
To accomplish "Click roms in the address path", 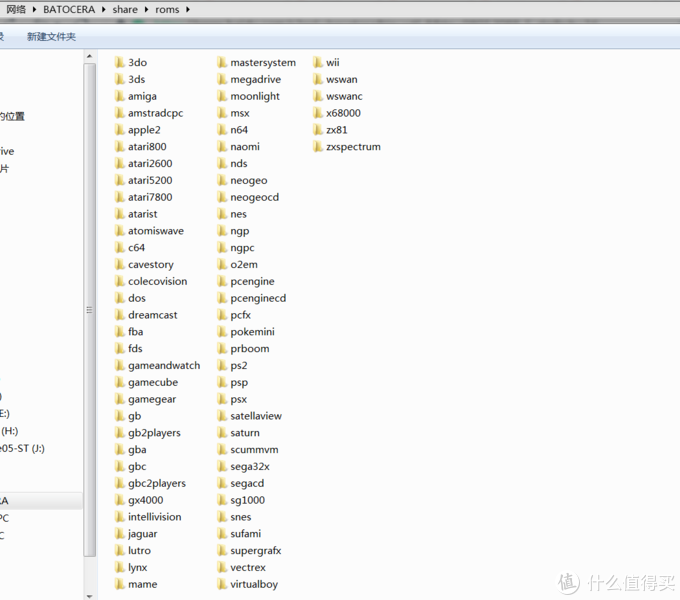I will point(167,9).
